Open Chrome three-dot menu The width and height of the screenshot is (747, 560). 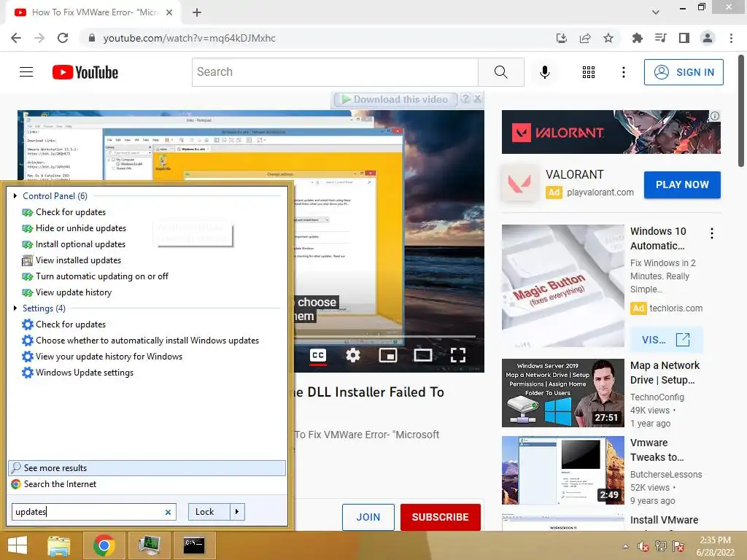click(731, 38)
